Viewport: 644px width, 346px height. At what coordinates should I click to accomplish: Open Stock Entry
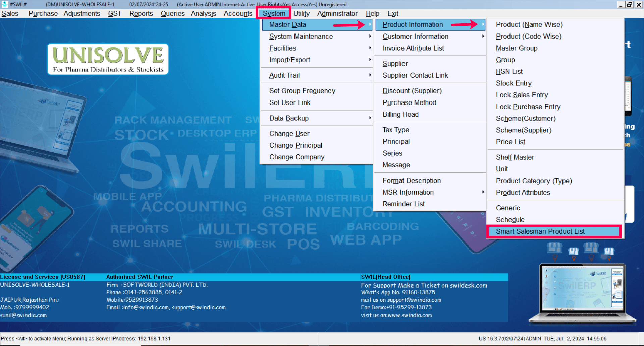pos(555,83)
